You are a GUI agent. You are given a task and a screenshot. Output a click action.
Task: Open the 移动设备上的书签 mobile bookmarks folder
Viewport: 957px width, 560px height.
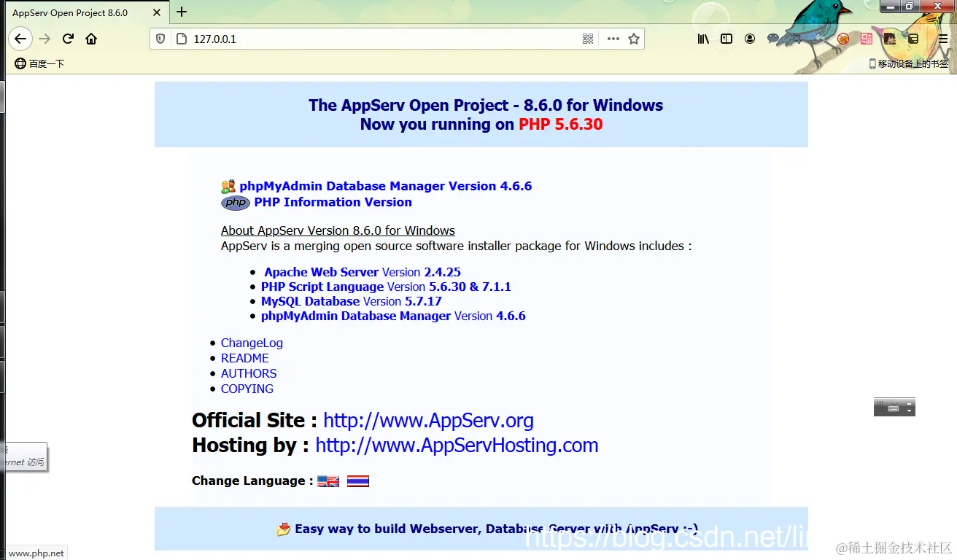[909, 63]
